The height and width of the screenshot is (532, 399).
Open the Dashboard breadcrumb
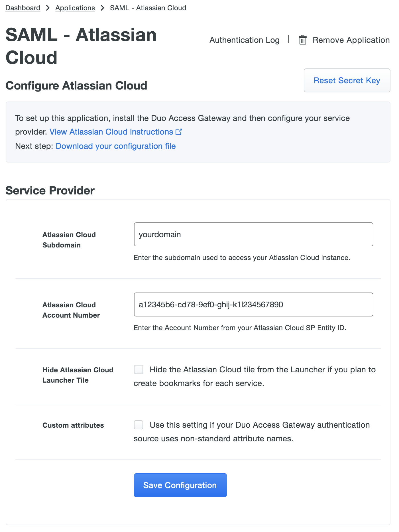pyautogui.click(x=23, y=8)
